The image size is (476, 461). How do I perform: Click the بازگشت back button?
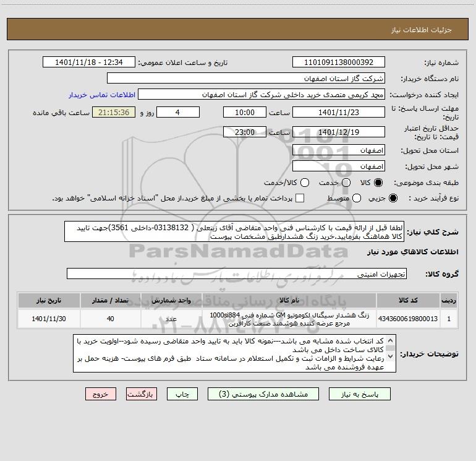click(x=142, y=394)
